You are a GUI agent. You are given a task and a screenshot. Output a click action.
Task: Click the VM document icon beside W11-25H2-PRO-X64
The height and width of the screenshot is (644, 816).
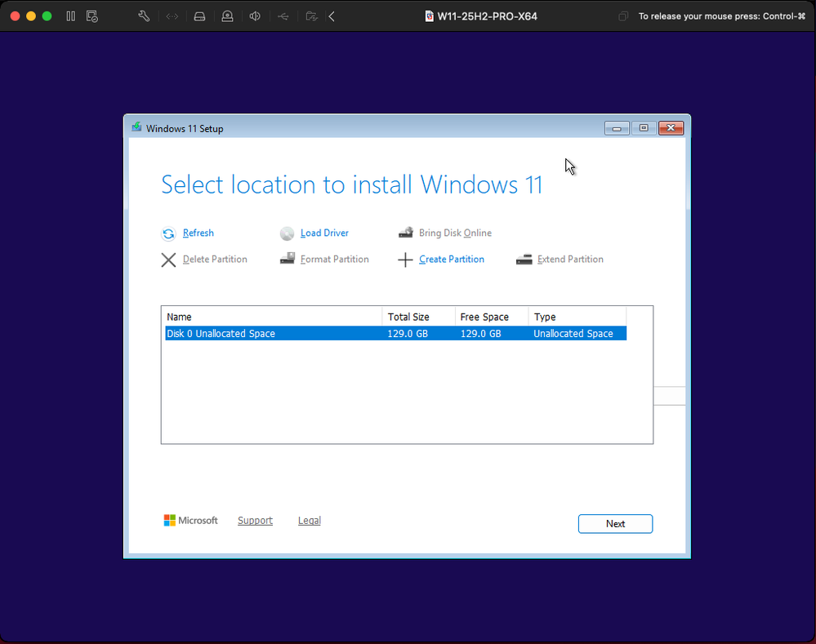(x=429, y=16)
